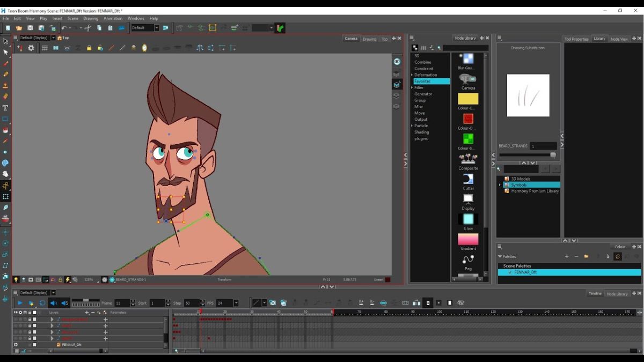Image resolution: width=644 pixels, height=362 pixels.
Task: Toggle the FENNAR_Dft palette checkbox
Action: (510, 272)
